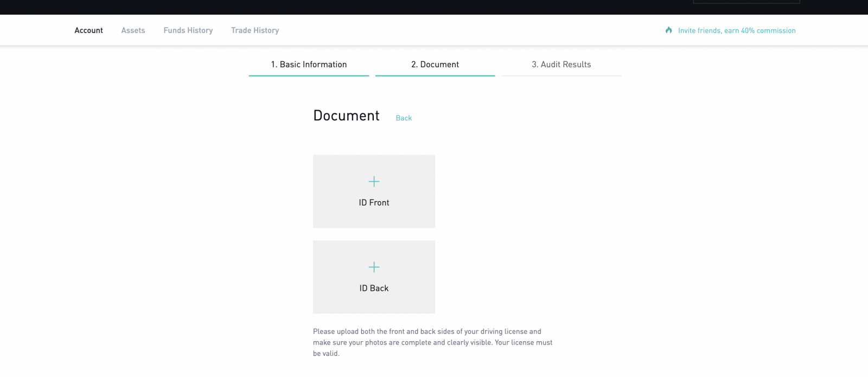Open the Account tab
868x377 pixels.
click(88, 30)
